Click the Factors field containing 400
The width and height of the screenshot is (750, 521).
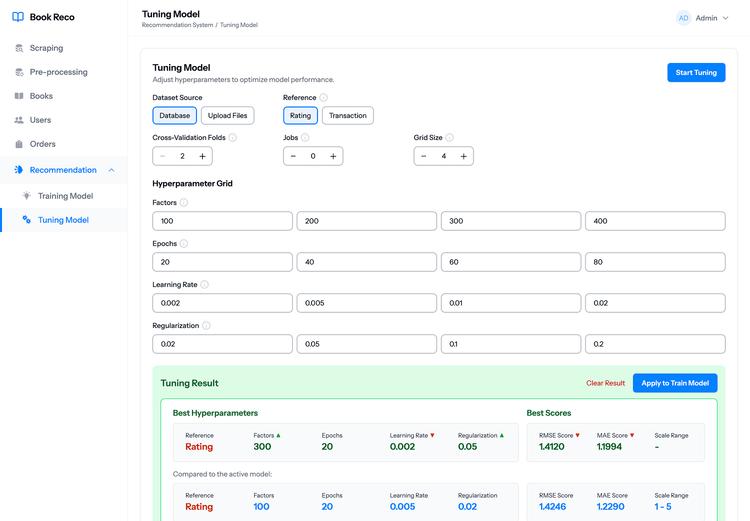tap(655, 221)
